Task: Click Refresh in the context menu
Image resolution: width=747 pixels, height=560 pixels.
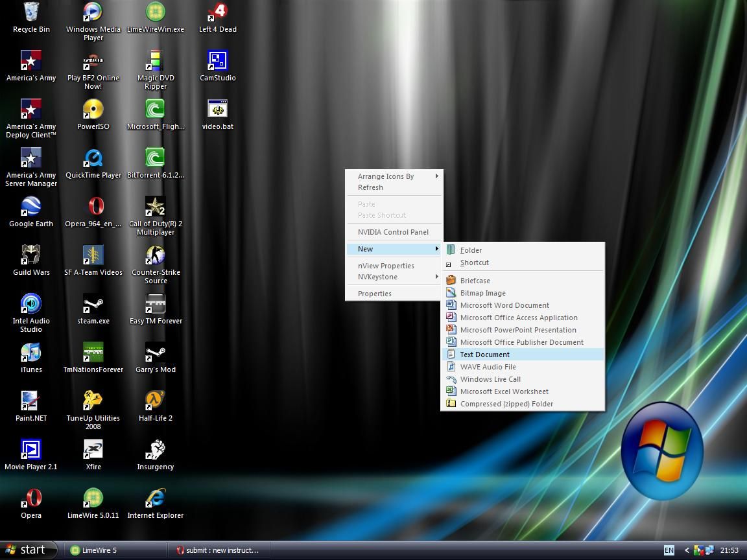Action: [x=370, y=187]
